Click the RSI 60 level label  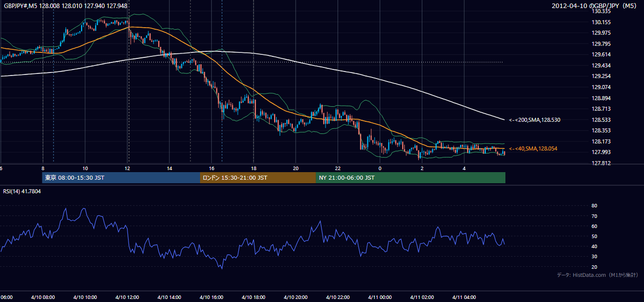[x=595, y=226]
